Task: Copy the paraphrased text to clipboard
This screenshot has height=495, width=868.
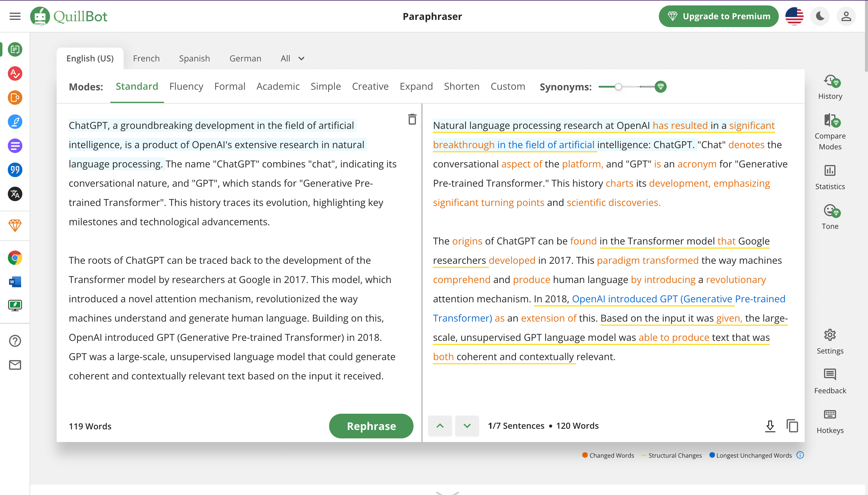Action: click(792, 426)
